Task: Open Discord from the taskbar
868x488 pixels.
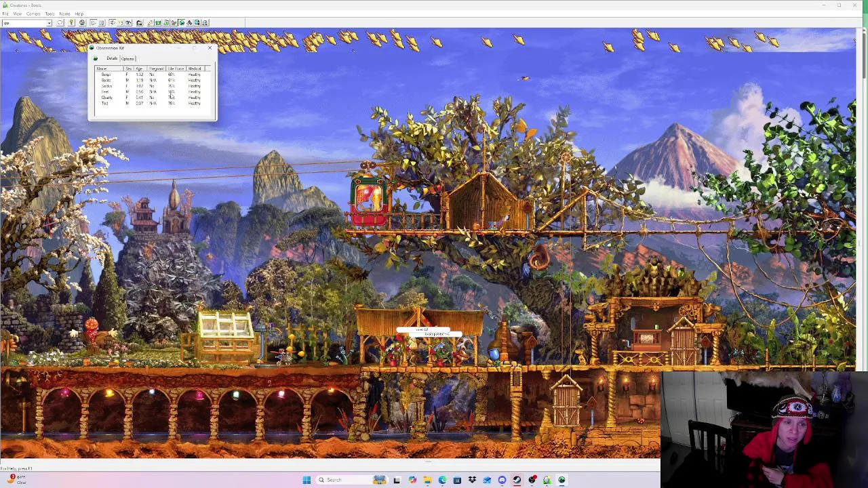Action: pos(502,480)
